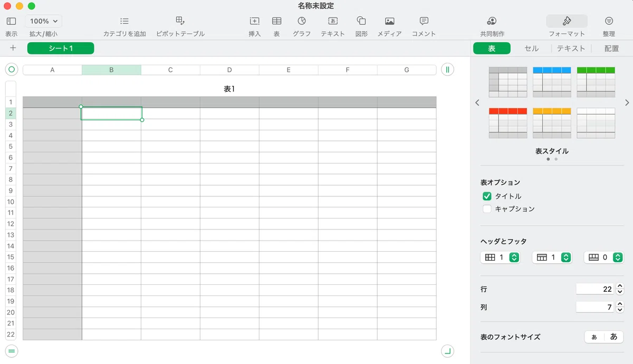The height and width of the screenshot is (364, 633).
Task: Select the blue header table style
Action: (552, 82)
